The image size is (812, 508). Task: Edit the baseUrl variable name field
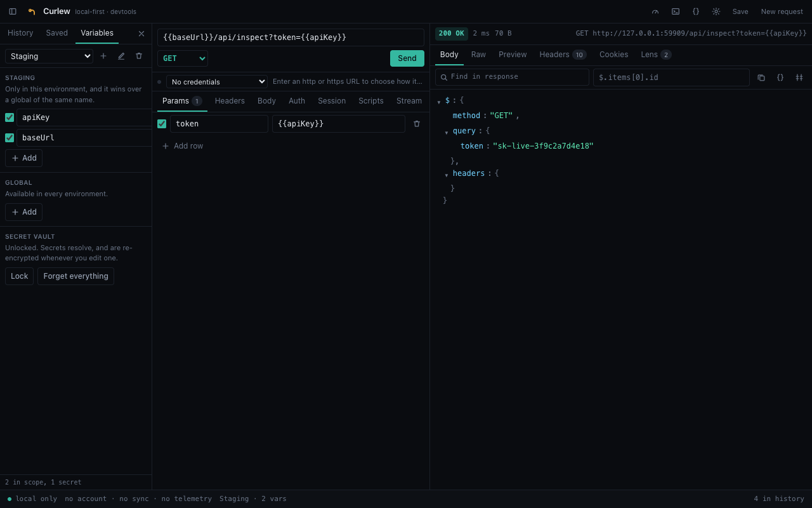(x=84, y=138)
